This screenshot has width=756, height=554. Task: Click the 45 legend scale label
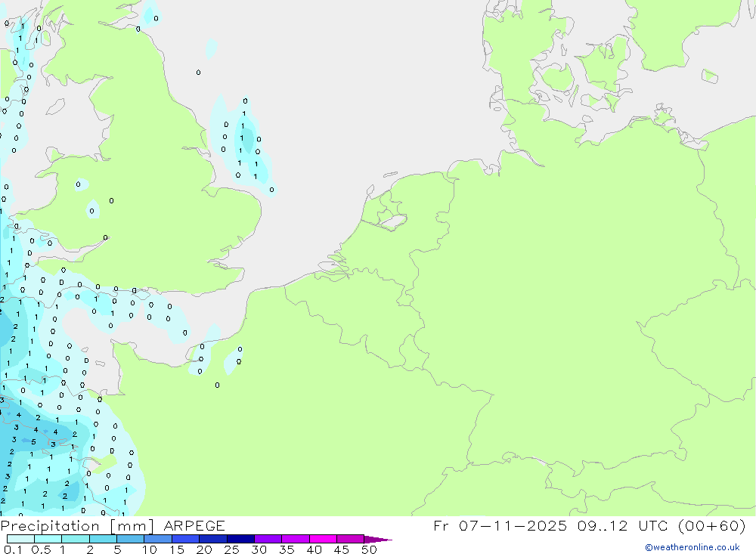(342, 549)
